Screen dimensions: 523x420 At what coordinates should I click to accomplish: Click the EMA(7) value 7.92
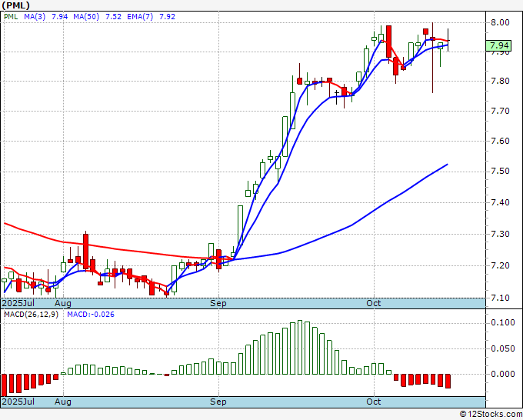167,17
